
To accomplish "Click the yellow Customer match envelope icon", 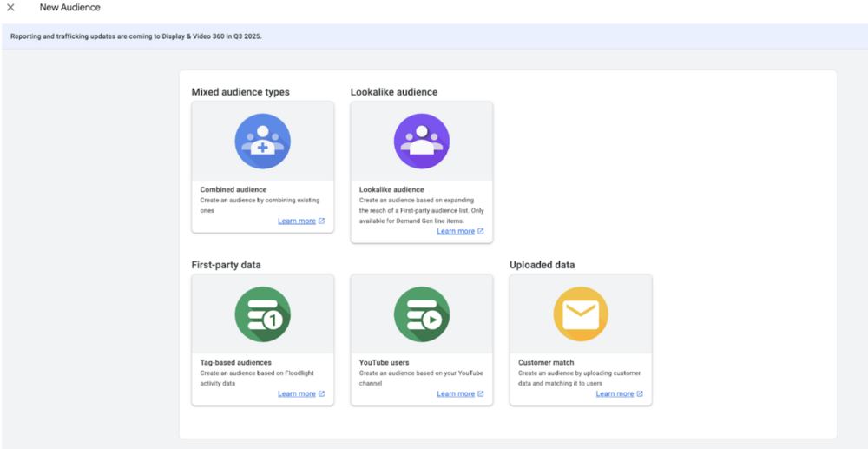I will [x=581, y=314].
